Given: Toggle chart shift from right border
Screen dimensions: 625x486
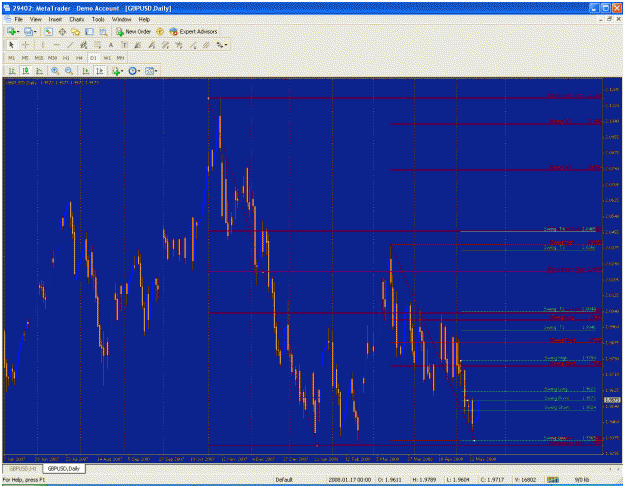Looking at the screenshot, I should 100,71.
